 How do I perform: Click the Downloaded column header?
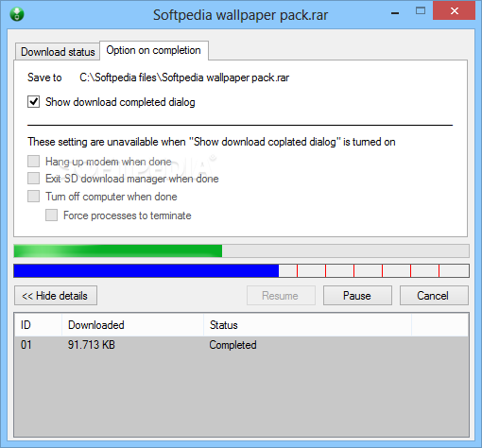pos(132,325)
